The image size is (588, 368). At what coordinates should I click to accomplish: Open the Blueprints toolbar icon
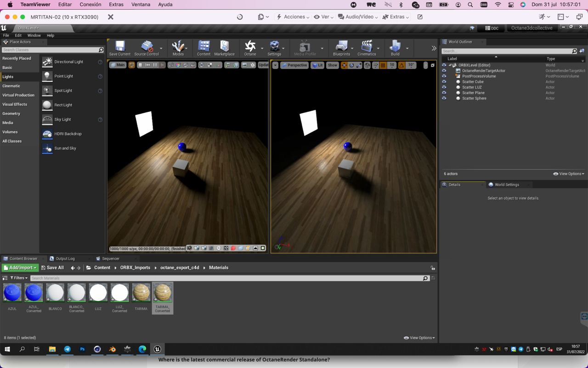pos(341,48)
